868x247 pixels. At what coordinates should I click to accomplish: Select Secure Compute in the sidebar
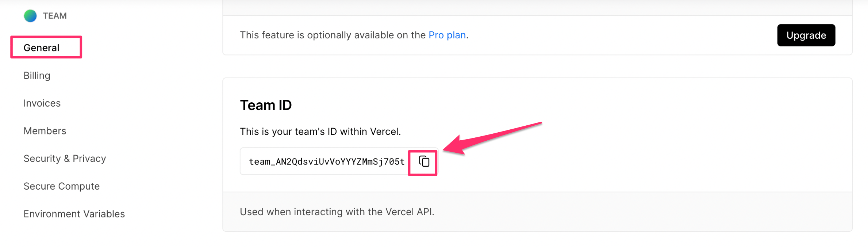click(x=61, y=186)
